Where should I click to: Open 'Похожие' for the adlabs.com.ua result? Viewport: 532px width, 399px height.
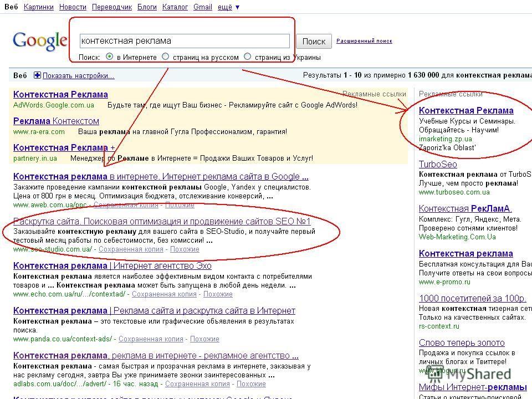251,384
